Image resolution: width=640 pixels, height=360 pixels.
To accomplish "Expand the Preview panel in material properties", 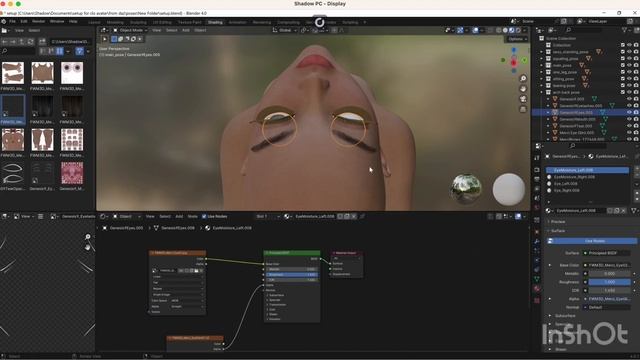I will [558, 222].
